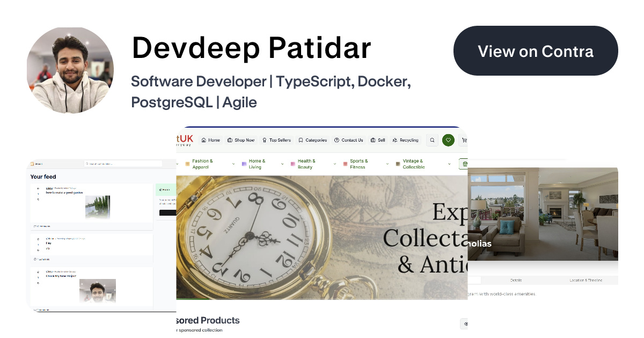The height and width of the screenshot is (338, 644).
Task: Click the eye icon next to Sponsored Products
Action: [465, 324]
